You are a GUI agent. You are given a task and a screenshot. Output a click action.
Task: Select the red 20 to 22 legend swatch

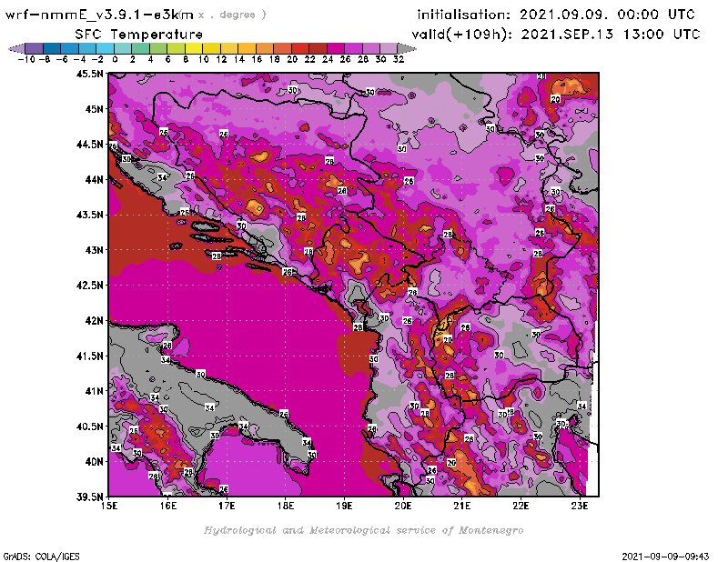tap(300, 48)
